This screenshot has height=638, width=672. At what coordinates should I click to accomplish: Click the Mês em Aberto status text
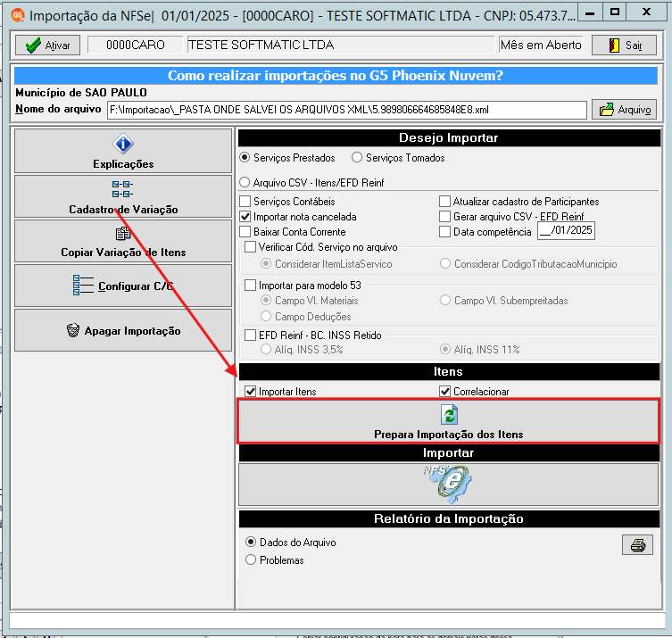pos(541,45)
